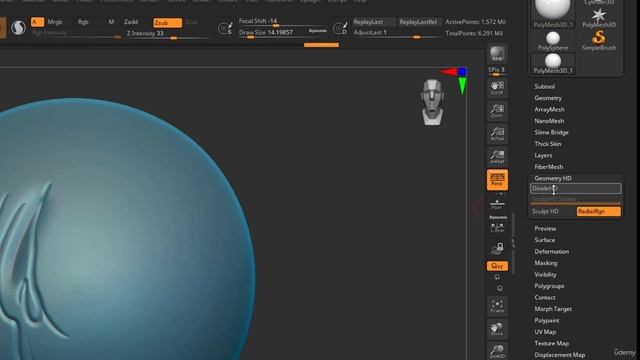Toggle the RadialRgn option
The height and width of the screenshot is (360, 640).
click(x=598, y=211)
